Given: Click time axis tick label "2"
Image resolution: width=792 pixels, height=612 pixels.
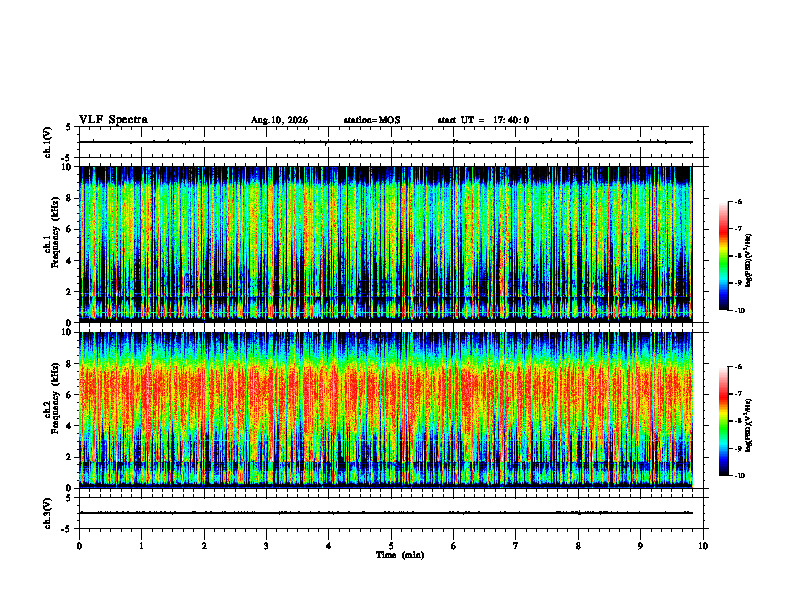Looking at the screenshot, I should pyautogui.click(x=204, y=546).
